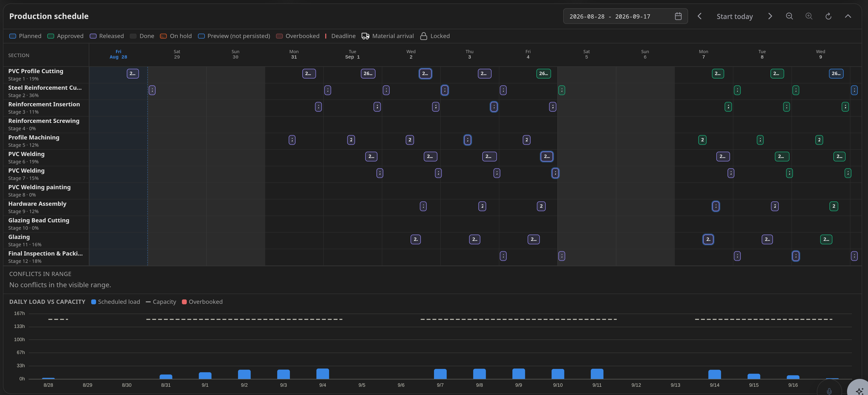Select Final Inspection & Packi... section row
Viewport: 868px width, 395px height.
point(46,257)
